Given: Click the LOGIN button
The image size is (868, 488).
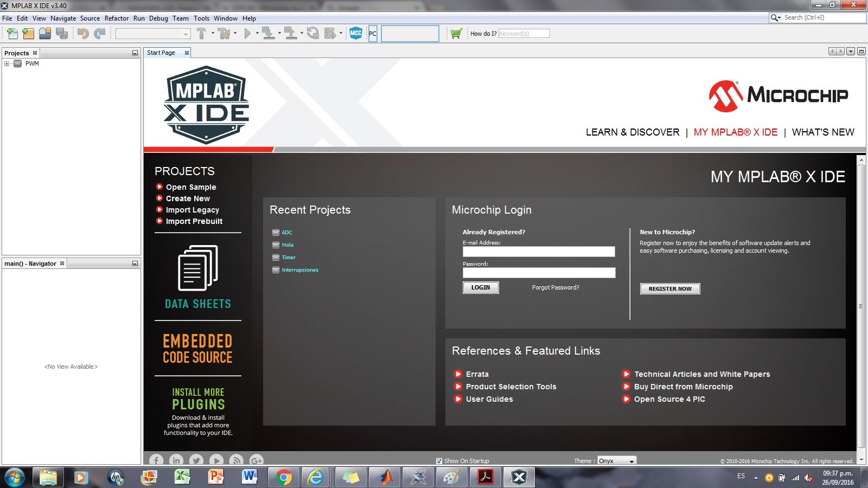Looking at the screenshot, I should [480, 287].
